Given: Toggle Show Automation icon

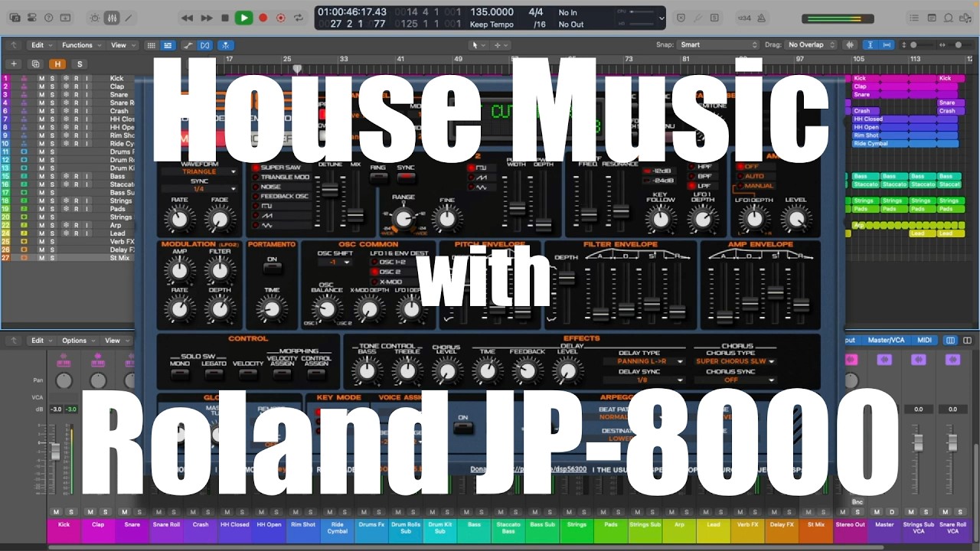Looking at the screenshot, I should [188, 45].
